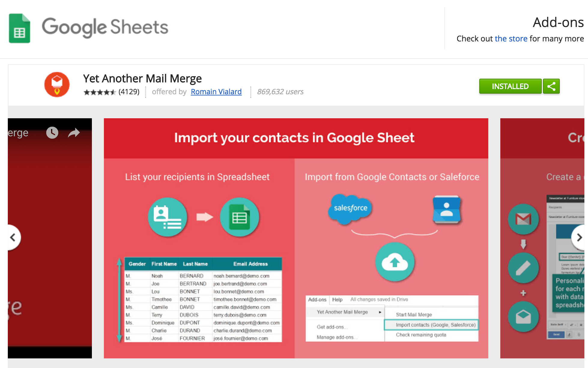Click the Yet Another Mail Merge app icon
This screenshot has width=588, height=368.
(57, 84)
